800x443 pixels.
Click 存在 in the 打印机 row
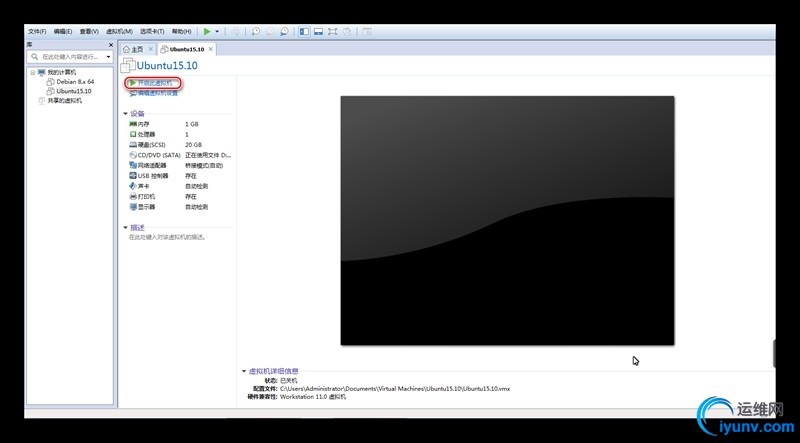pyautogui.click(x=190, y=196)
